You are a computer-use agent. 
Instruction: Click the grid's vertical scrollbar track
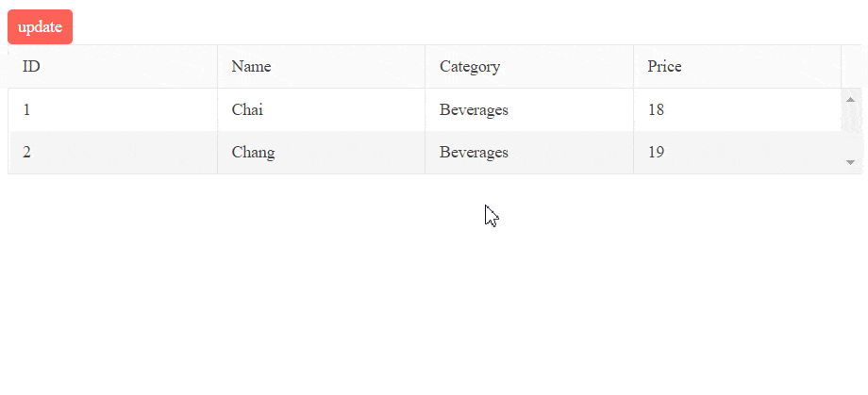pyautogui.click(x=851, y=131)
